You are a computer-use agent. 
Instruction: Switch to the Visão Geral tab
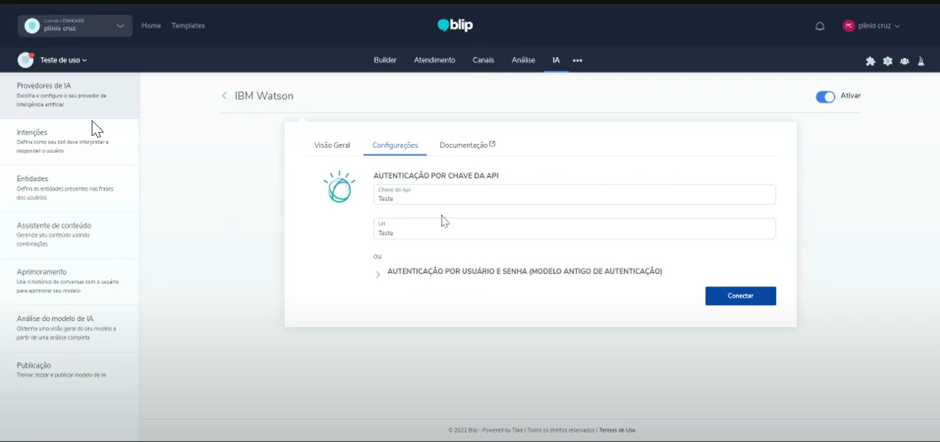(332, 145)
